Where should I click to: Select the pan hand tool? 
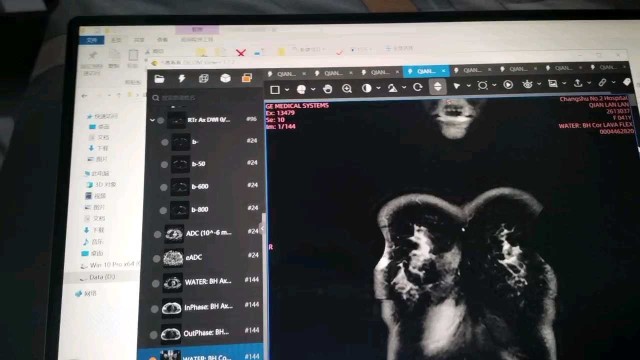(x=327, y=89)
